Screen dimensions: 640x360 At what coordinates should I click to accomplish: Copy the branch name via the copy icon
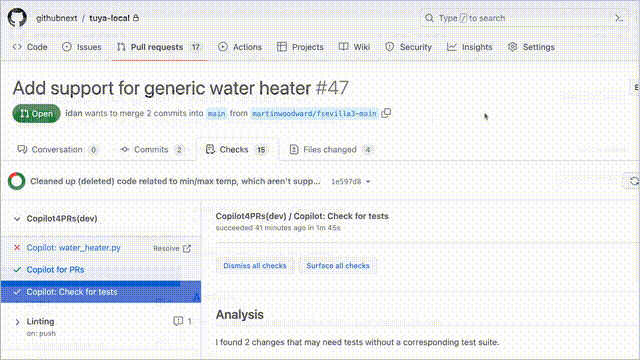pos(386,113)
